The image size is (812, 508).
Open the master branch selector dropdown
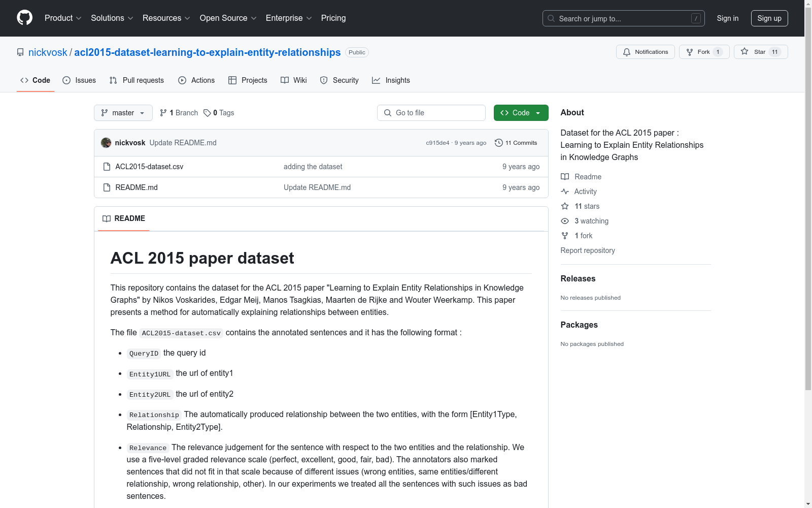(x=123, y=113)
